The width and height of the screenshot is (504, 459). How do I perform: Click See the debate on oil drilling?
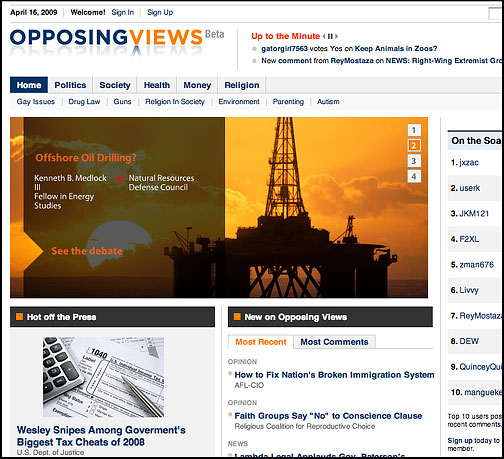pos(87,251)
